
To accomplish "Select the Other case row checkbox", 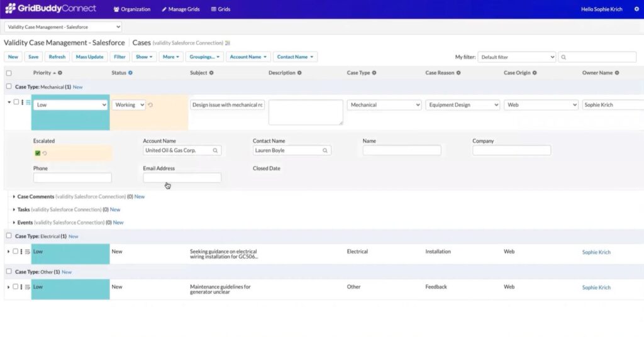I will [x=15, y=287].
